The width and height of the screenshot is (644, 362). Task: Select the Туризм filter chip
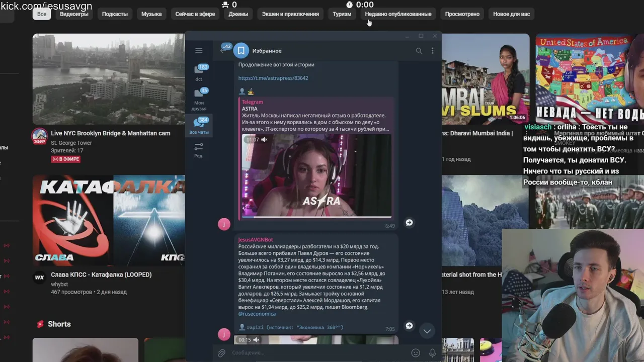[x=342, y=14]
